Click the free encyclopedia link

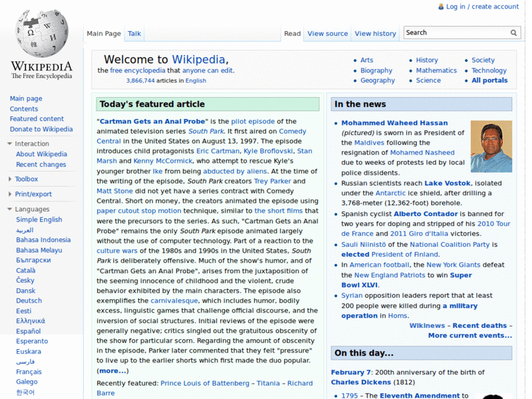point(138,70)
